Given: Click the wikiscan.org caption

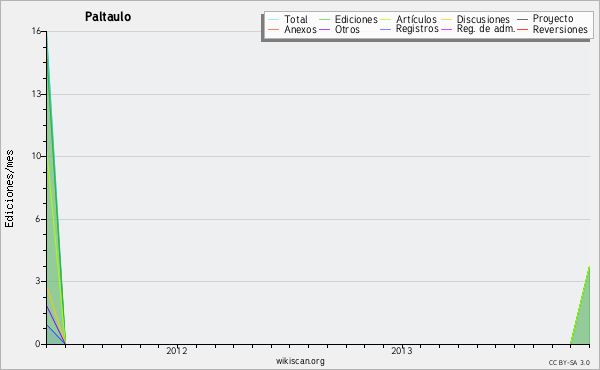Looking at the screenshot, I should click(x=300, y=361).
